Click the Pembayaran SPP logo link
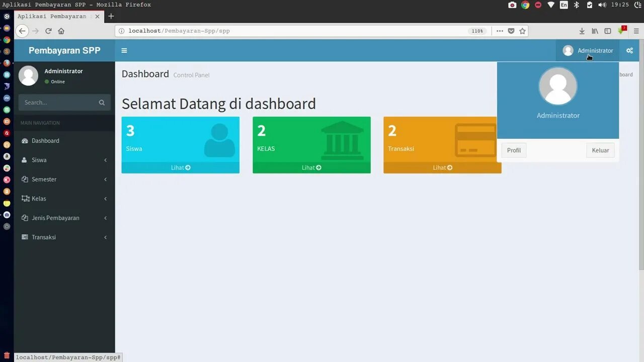Screen dimensions: 644x362 coord(64,50)
